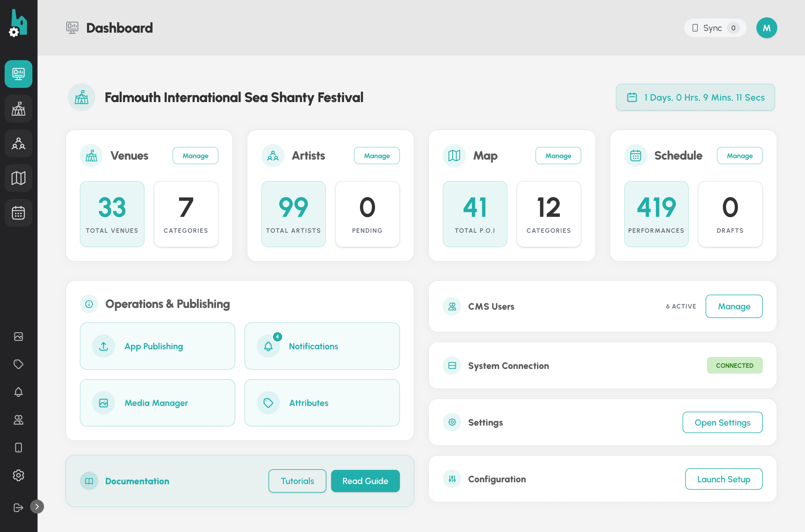Log out using the sidebar exit icon
805x532 pixels.
(18, 508)
